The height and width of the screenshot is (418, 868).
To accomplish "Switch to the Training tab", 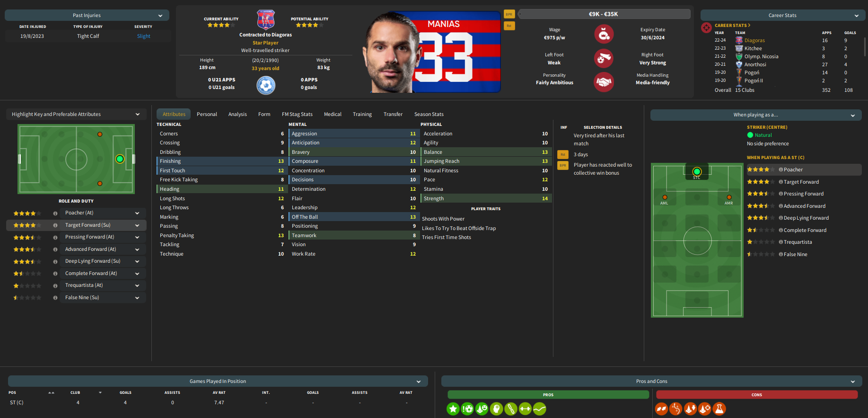I will (362, 114).
